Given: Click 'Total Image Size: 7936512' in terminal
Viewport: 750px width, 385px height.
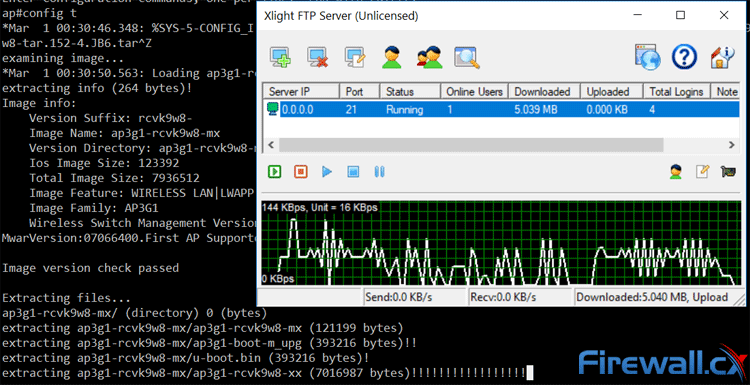Looking at the screenshot, I should [114, 178].
